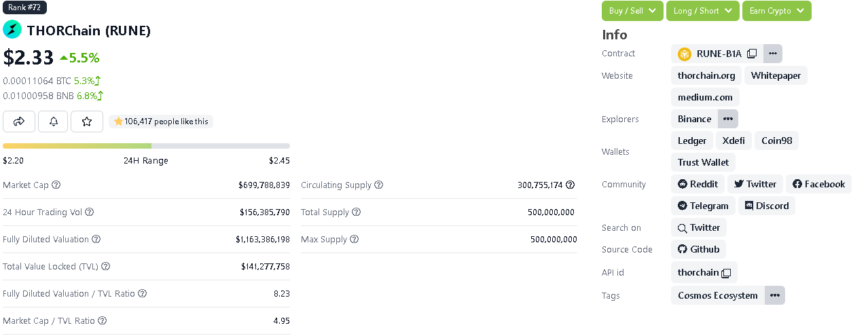Image resolution: width=868 pixels, height=336 pixels.
Task: Open the Github source code link
Action: click(698, 249)
